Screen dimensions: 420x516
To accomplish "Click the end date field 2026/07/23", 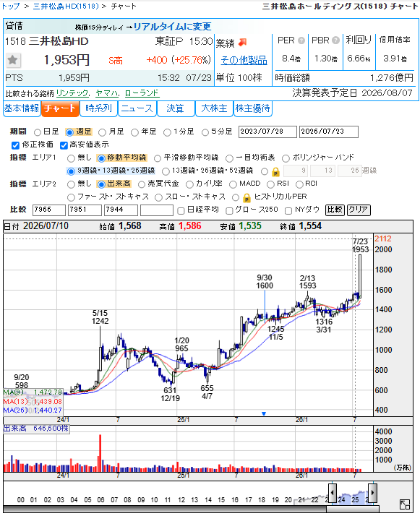I will 328,132.
